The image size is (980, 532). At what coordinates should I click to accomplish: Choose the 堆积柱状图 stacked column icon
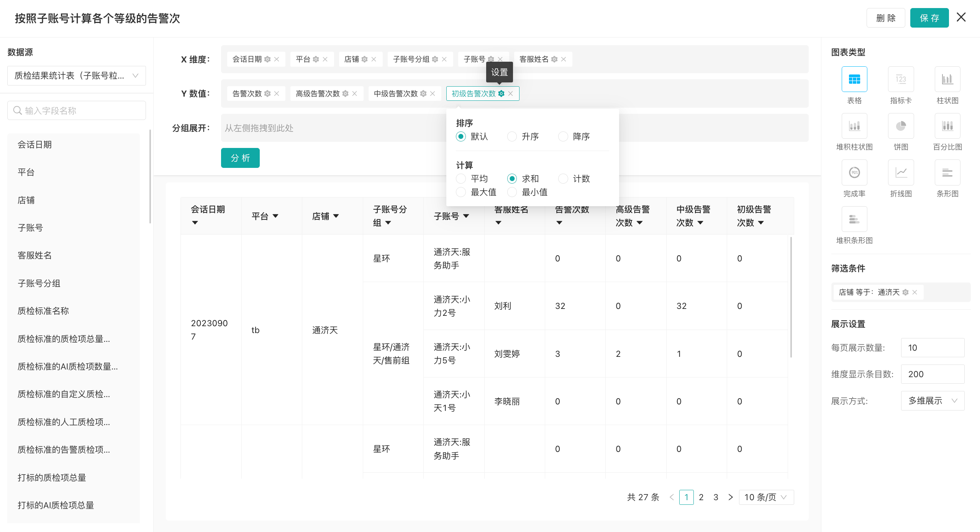pyautogui.click(x=854, y=126)
